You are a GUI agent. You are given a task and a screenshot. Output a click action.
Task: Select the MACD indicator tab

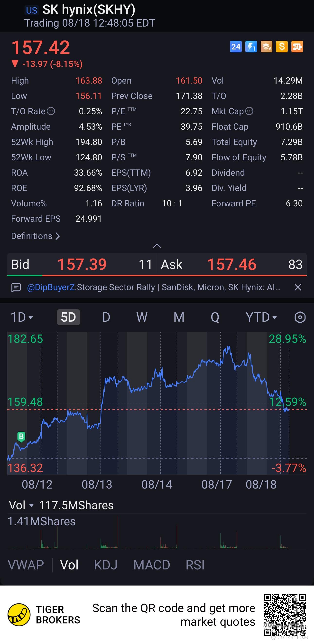pos(152,565)
